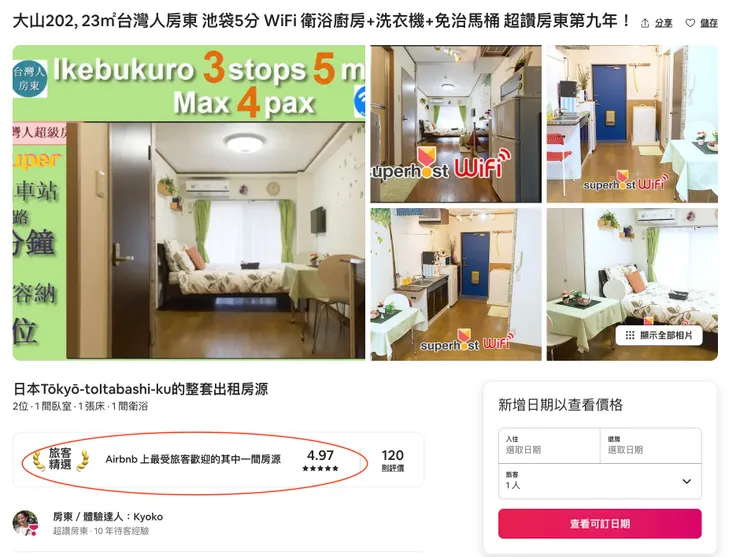Click the share arrow icon

(645, 23)
